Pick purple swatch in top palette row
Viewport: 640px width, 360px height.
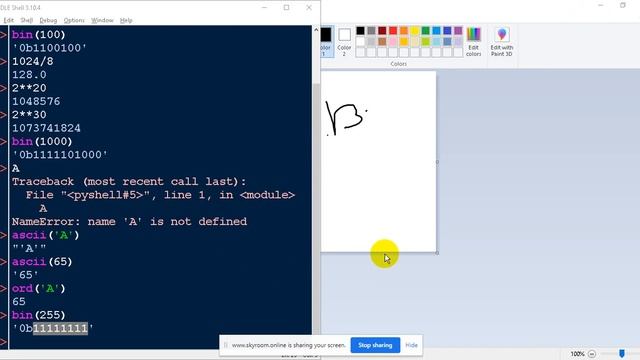coord(458,31)
